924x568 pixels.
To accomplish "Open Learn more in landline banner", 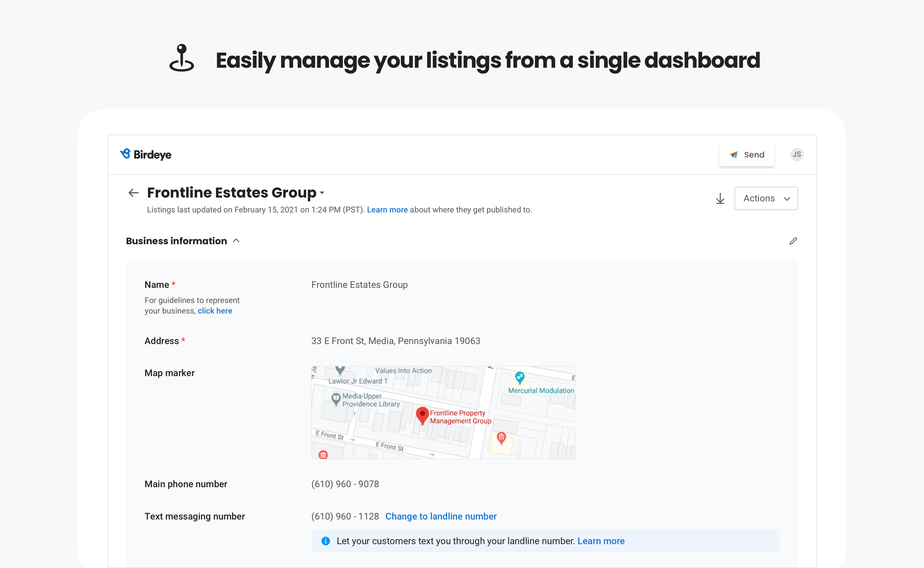I will click(x=600, y=541).
